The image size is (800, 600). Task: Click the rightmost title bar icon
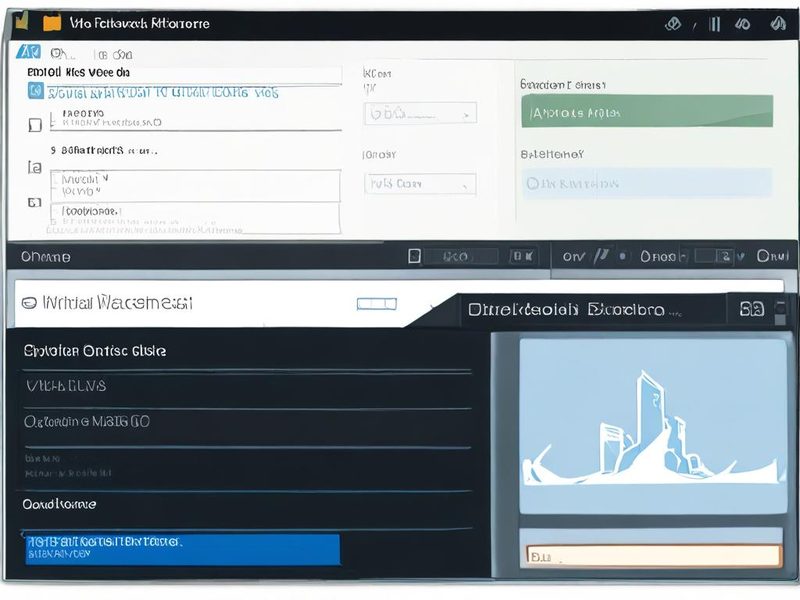pos(778,23)
